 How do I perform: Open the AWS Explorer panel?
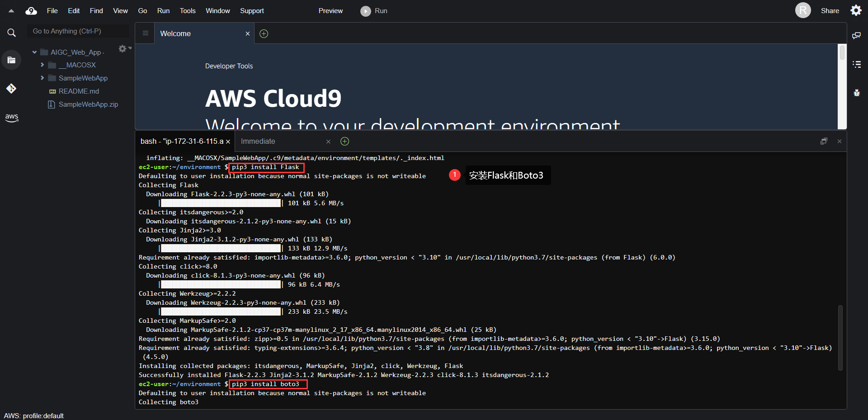point(11,118)
